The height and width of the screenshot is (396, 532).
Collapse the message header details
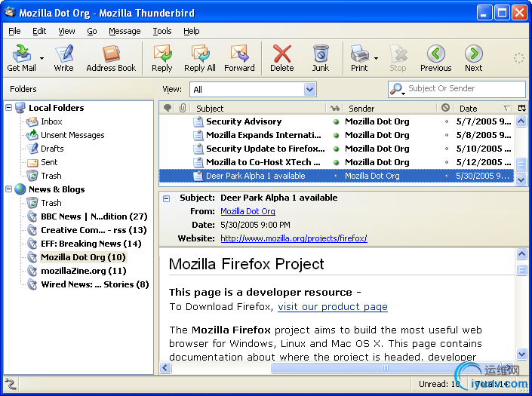[166, 198]
